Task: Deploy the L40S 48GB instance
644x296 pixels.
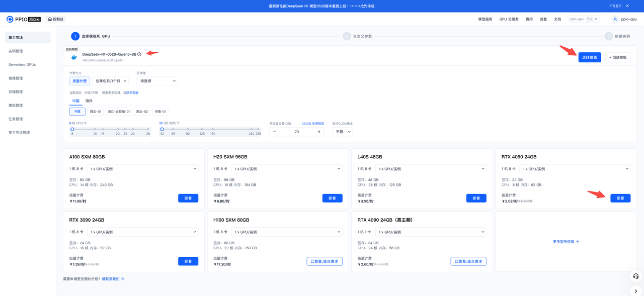Action: click(476, 198)
